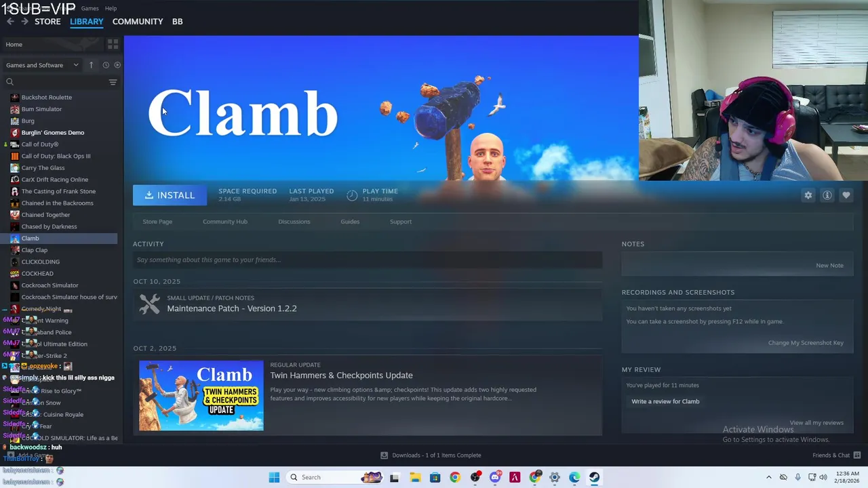
Task: Select Carry The Glass in library
Action: pos(43,168)
